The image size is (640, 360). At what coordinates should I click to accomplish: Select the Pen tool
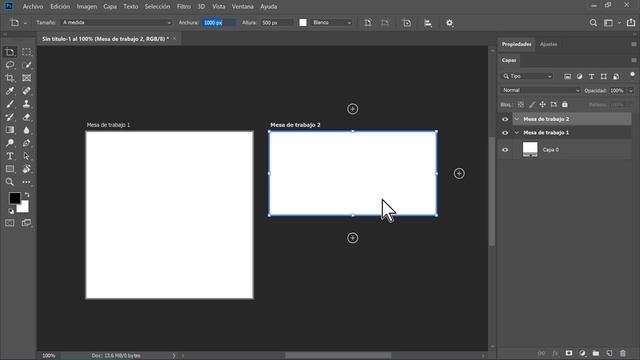[x=27, y=143]
